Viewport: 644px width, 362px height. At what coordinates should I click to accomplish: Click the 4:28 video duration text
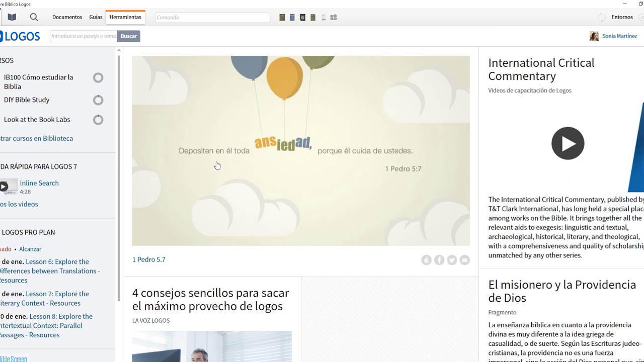tap(25, 192)
